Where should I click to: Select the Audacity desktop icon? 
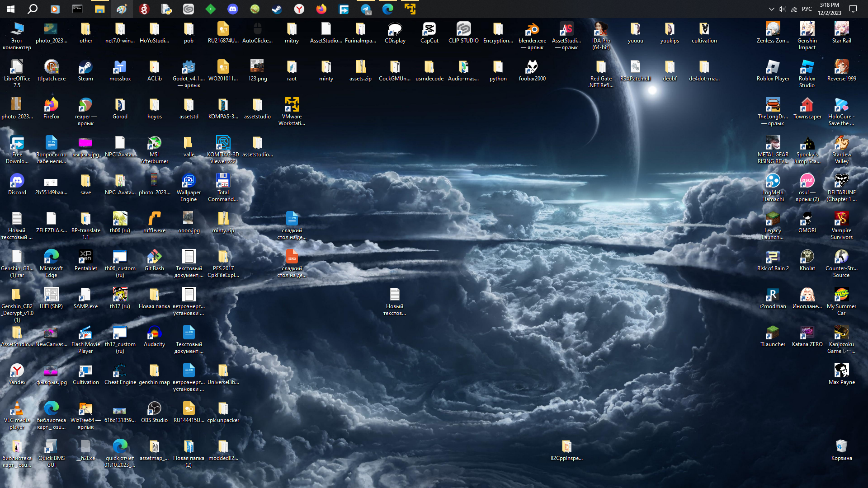154,333
